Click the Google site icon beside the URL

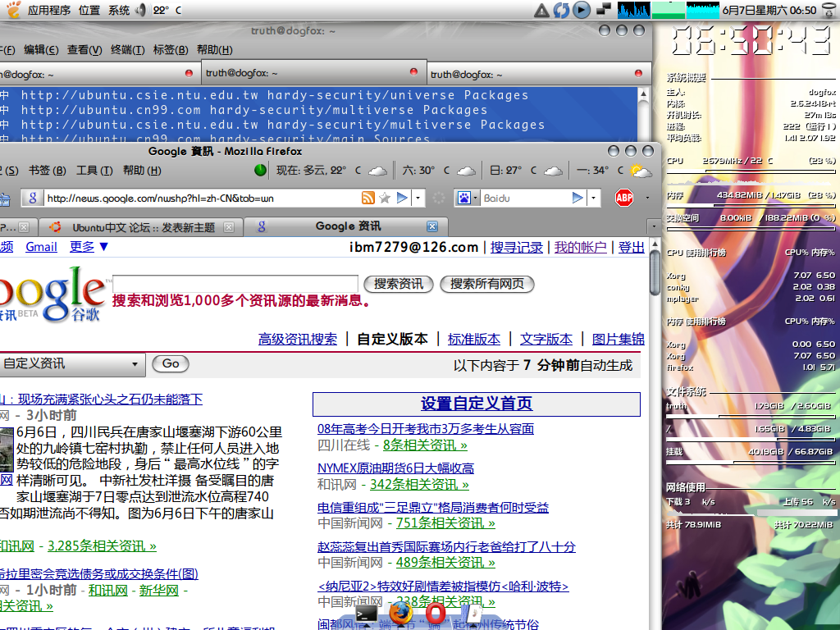click(x=33, y=199)
